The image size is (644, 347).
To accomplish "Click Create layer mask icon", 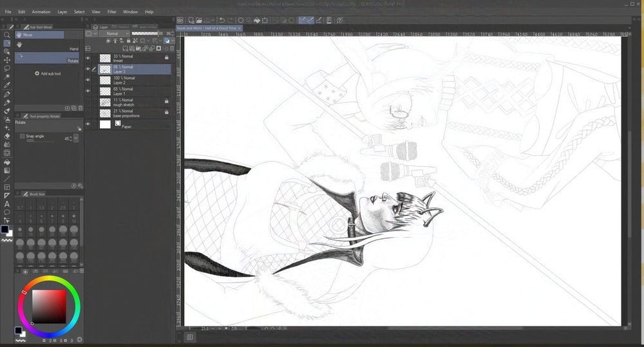I will (x=158, y=48).
